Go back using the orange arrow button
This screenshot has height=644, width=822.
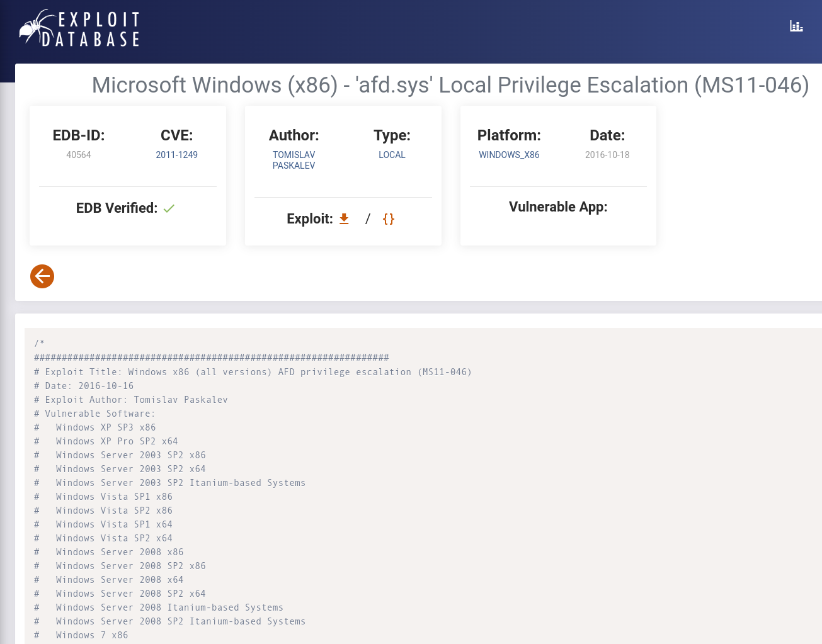[42, 276]
